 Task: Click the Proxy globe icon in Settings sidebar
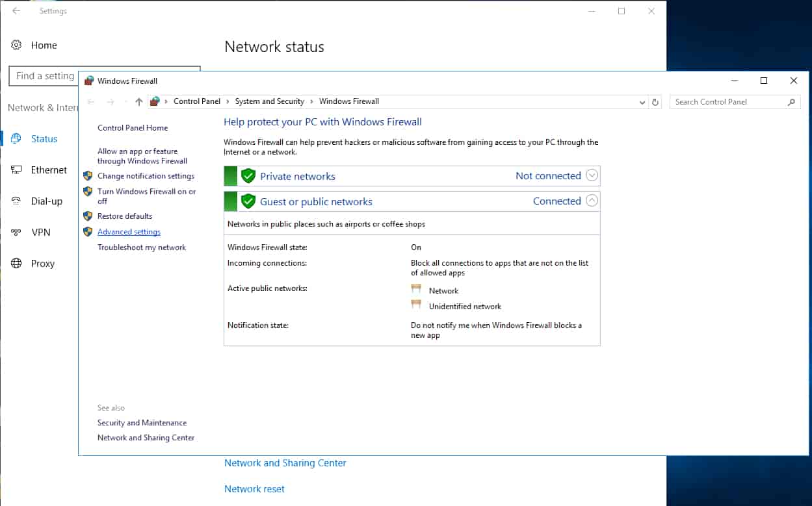point(17,263)
